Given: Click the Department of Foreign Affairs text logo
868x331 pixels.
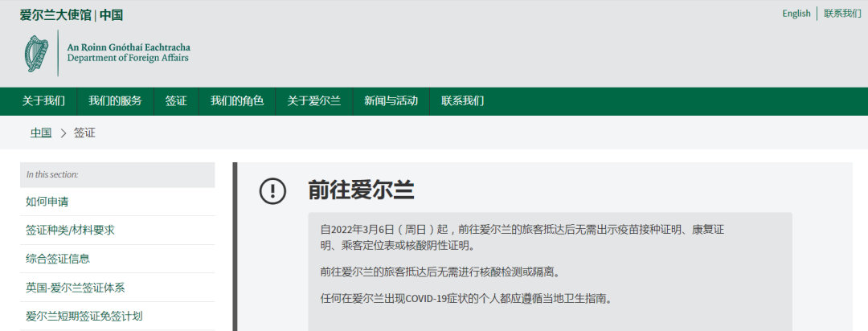Looking at the screenshot, I should coord(129,52).
